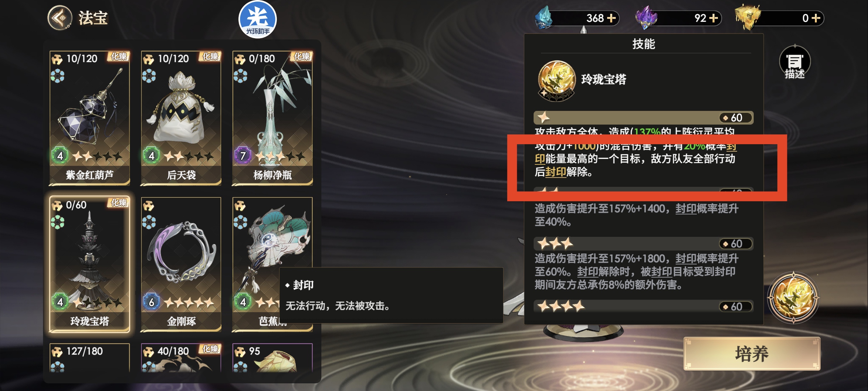Select the four-star skill level bar
Image resolution: width=868 pixels, height=391 pixels.
coord(643,306)
